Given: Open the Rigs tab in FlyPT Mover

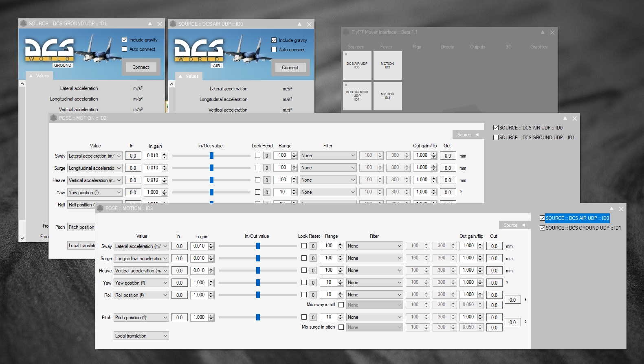Looking at the screenshot, I should click(x=417, y=47).
